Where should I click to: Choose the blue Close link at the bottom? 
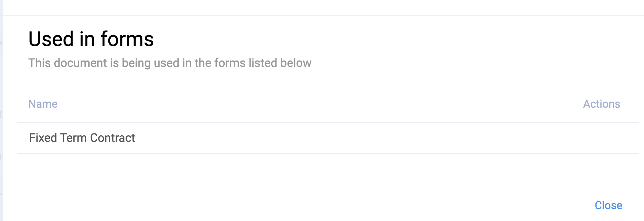point(608,205)
